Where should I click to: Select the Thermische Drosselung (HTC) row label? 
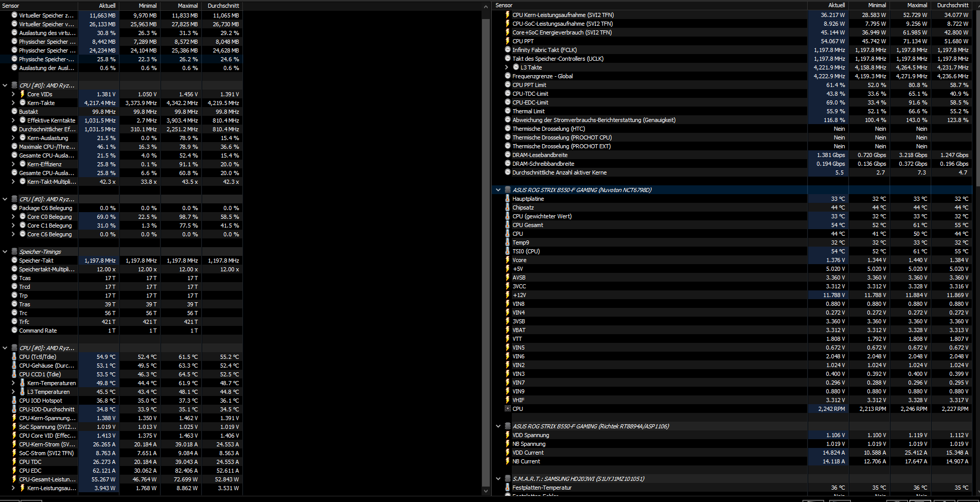click(x=548, y=129)
